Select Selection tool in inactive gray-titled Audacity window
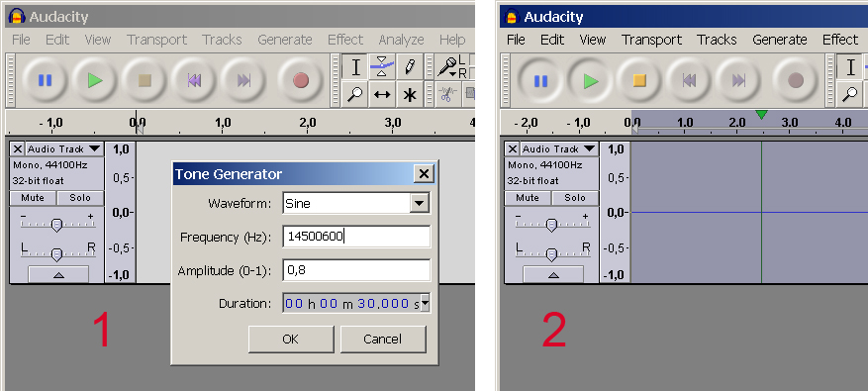 [355, 67]
